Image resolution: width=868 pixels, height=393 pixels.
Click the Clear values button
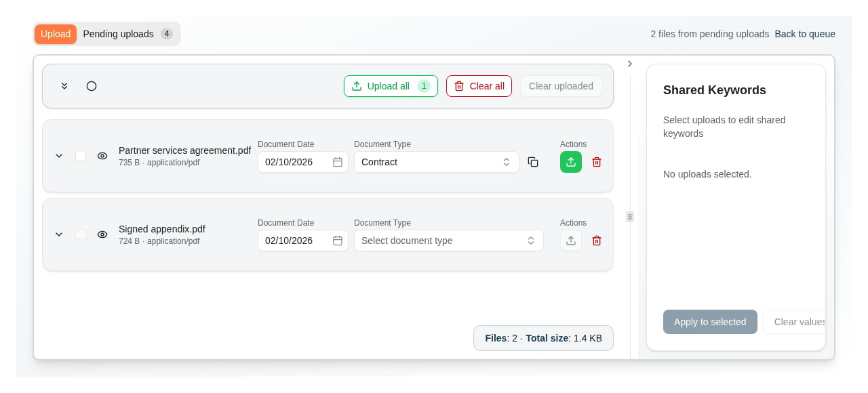795,322
